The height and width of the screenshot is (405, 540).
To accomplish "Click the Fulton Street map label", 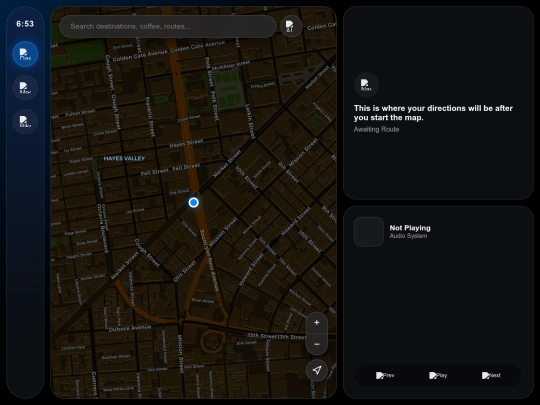I will (80, 112).
